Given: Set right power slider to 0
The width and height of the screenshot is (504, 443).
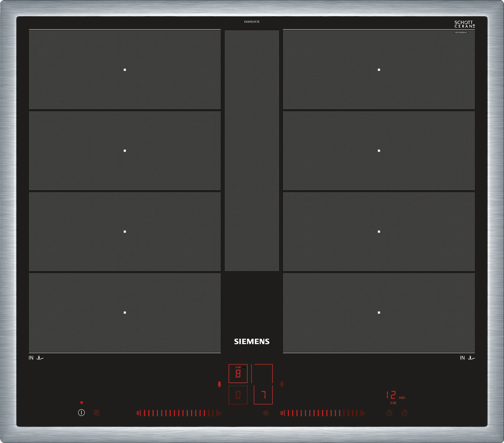Looking at the screenshot, I should [282, 413].
